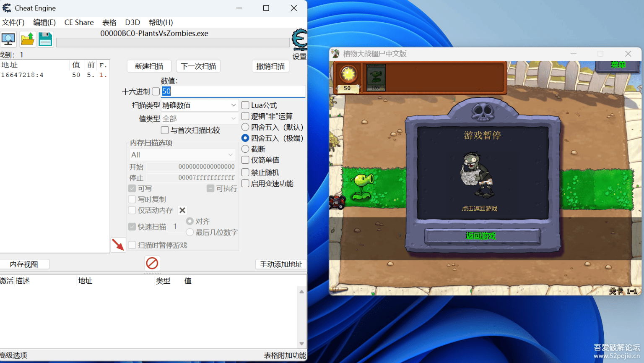The height and width of the screenshot is (363, 644).
Task: Enable the 逻辑"非"运算 checkbox
Action: tap(245, 116)
